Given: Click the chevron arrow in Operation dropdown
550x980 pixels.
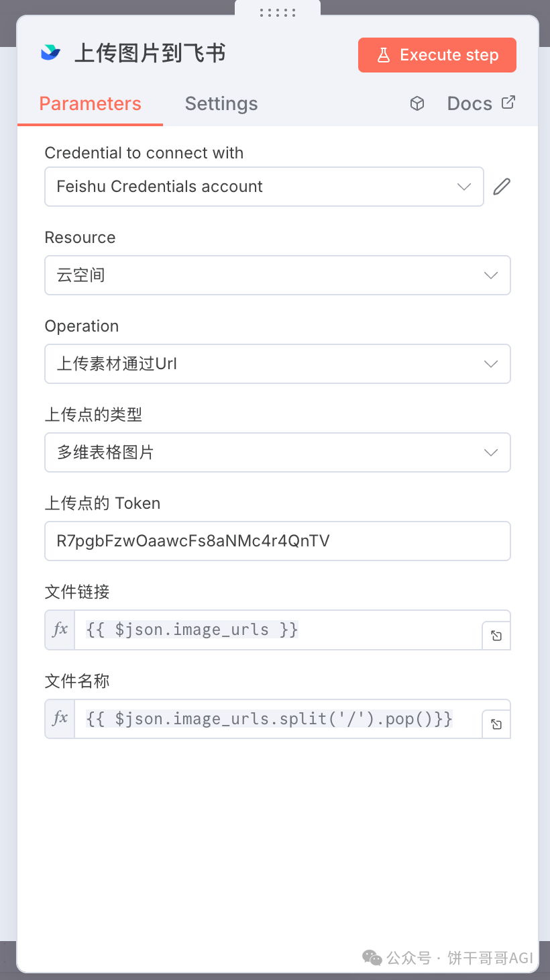Looking at the screenshot, I should pyautogui.click(x=491, y=364).
